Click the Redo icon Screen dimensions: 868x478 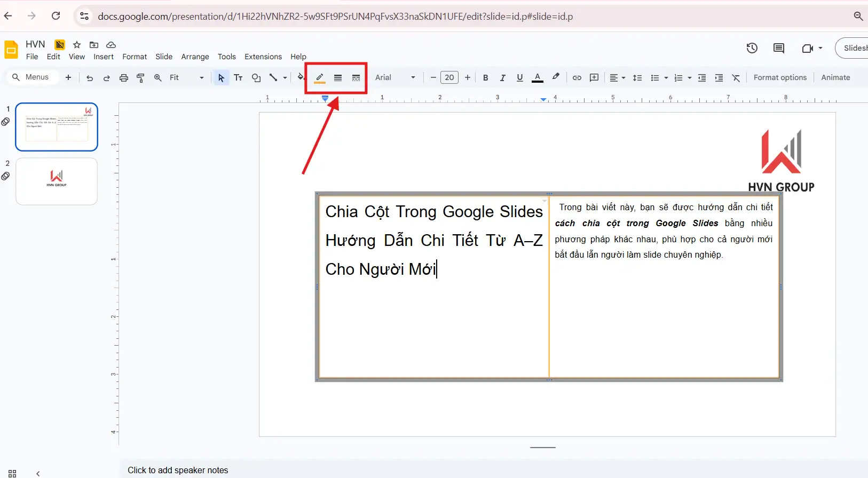pyautogui.click(x=107, y=78)
